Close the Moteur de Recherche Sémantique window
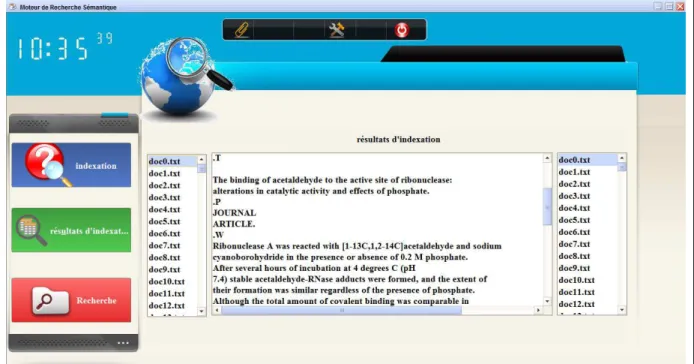 coord(680,6)
